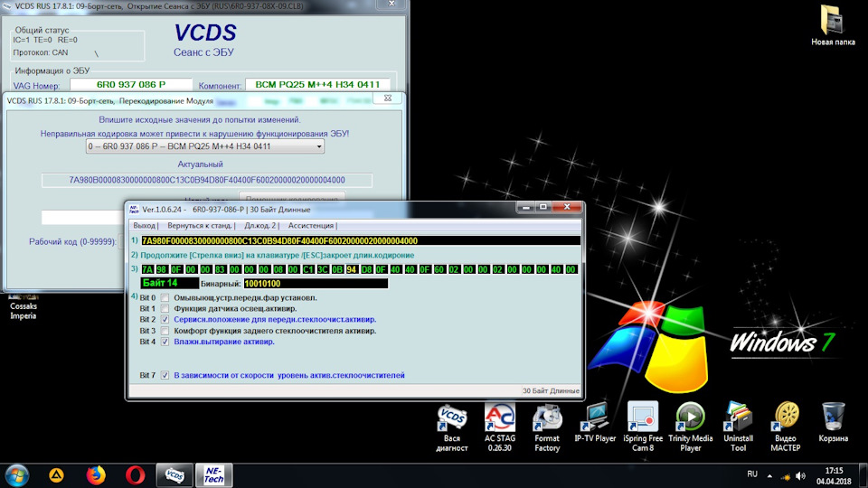
Task: Click the Выход menu item
Action: tap(144, 226)
